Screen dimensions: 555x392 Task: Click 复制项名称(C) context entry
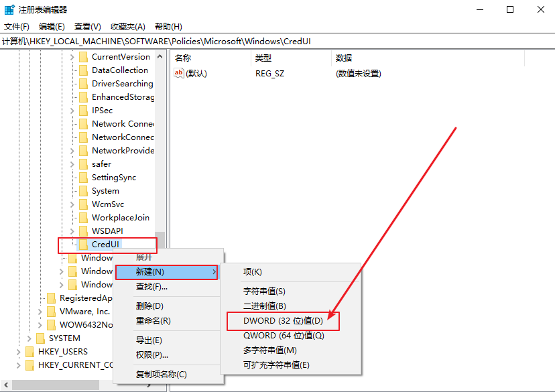click(x=161, y=374)
